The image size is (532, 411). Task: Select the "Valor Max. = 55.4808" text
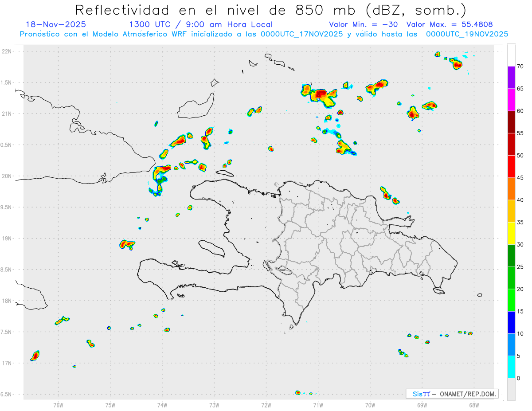(450, 24)
